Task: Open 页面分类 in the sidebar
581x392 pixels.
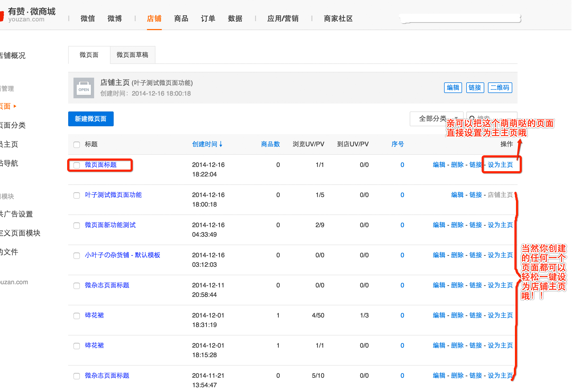Action: click(x=13, y=125)
